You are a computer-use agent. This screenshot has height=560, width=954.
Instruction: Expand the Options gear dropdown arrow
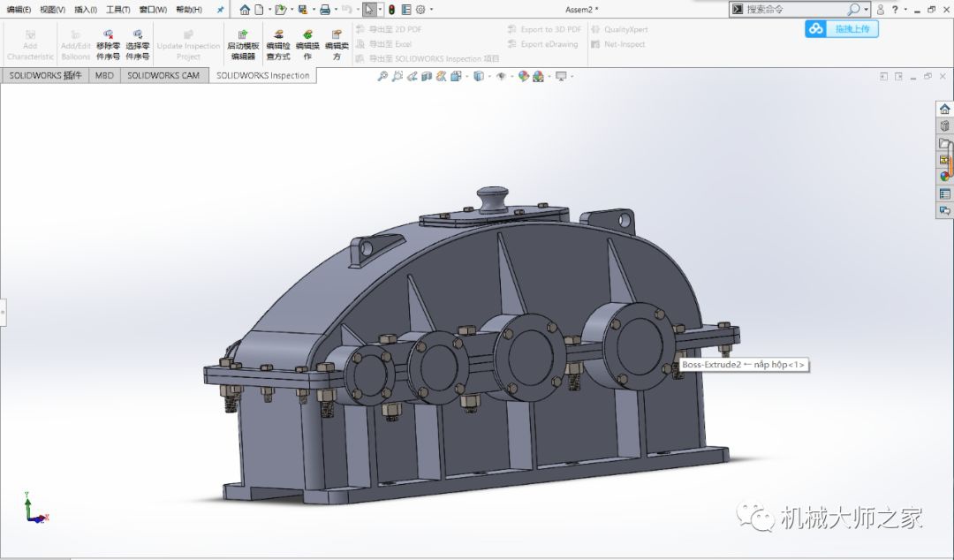pyautogui.click(x=431, y=10)
